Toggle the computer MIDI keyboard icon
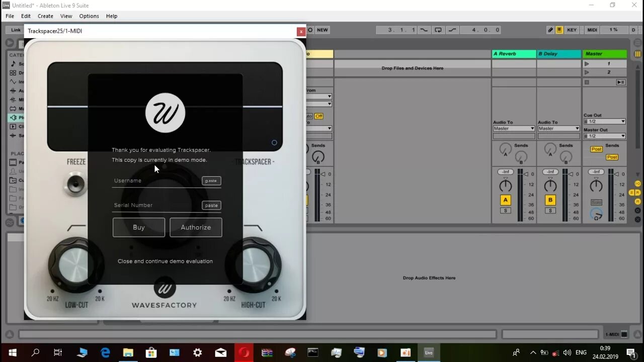The image size is (644, 362). click(559, 30)
